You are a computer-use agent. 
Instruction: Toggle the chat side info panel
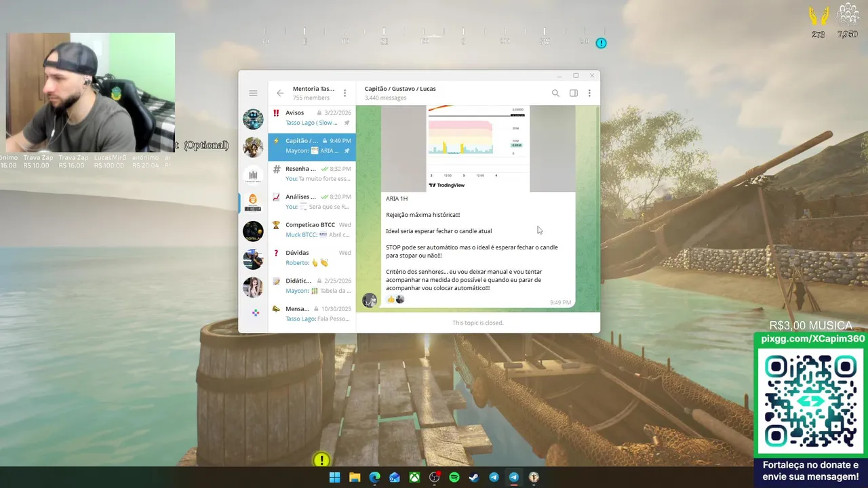pyautogui.click(x=574, y=94)
